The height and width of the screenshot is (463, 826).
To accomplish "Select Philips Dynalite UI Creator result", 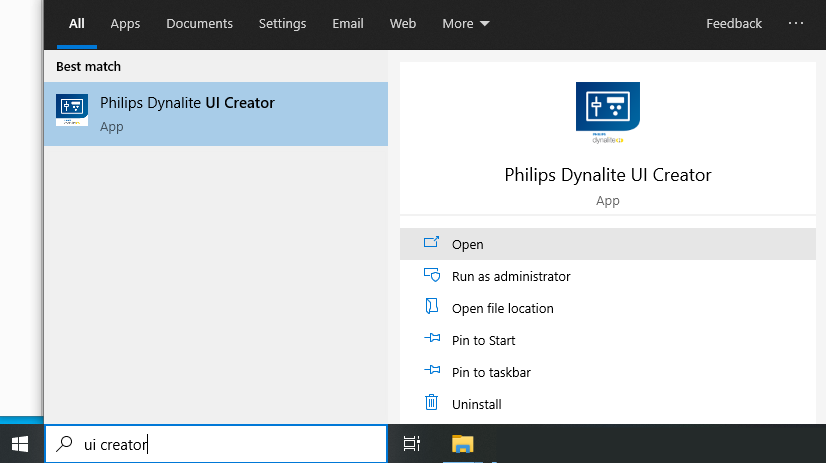I will (216, 114).
